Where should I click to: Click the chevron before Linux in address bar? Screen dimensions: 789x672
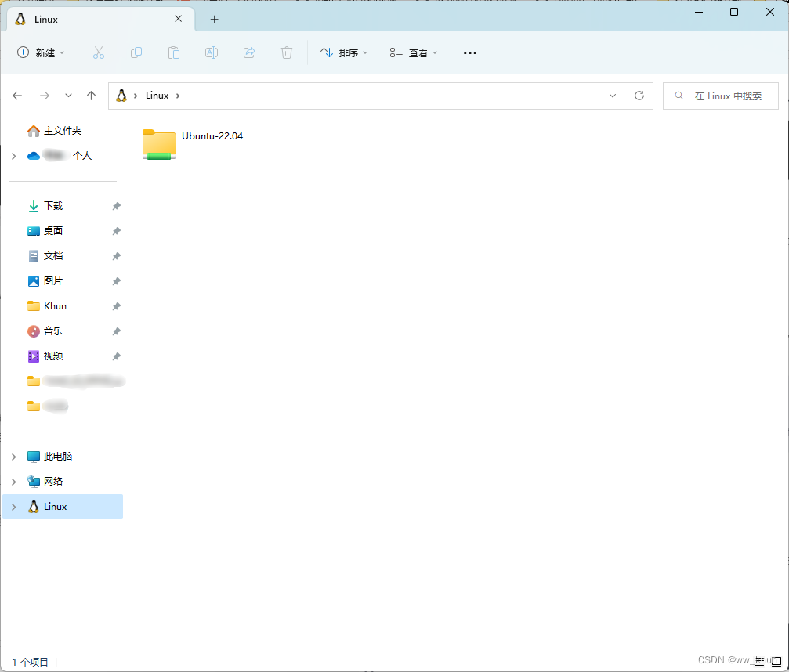(x=136, y=96)
